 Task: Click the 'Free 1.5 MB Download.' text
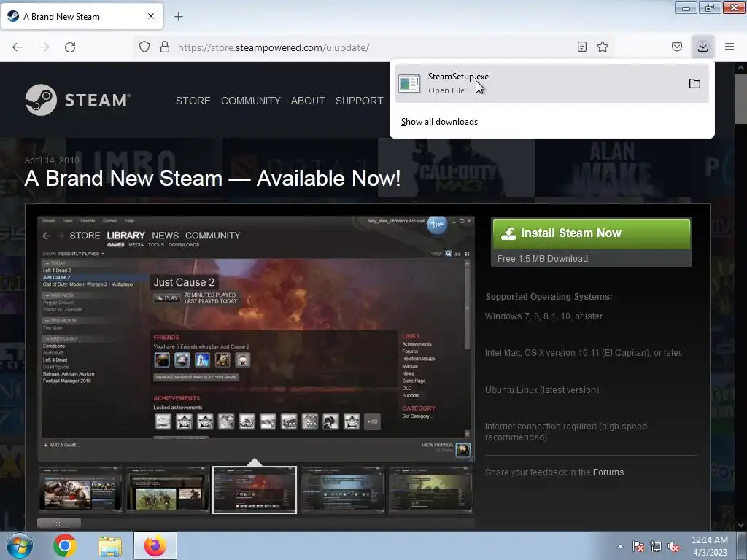coord(543,259)
